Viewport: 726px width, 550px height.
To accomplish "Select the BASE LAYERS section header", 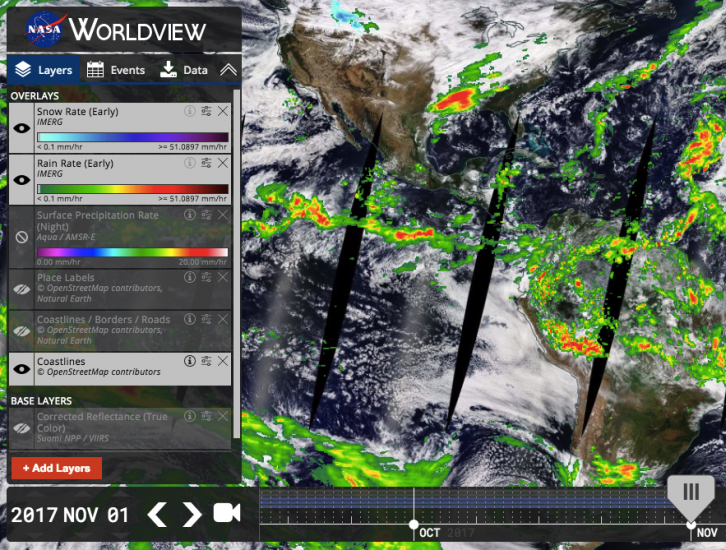I will 41,400.
